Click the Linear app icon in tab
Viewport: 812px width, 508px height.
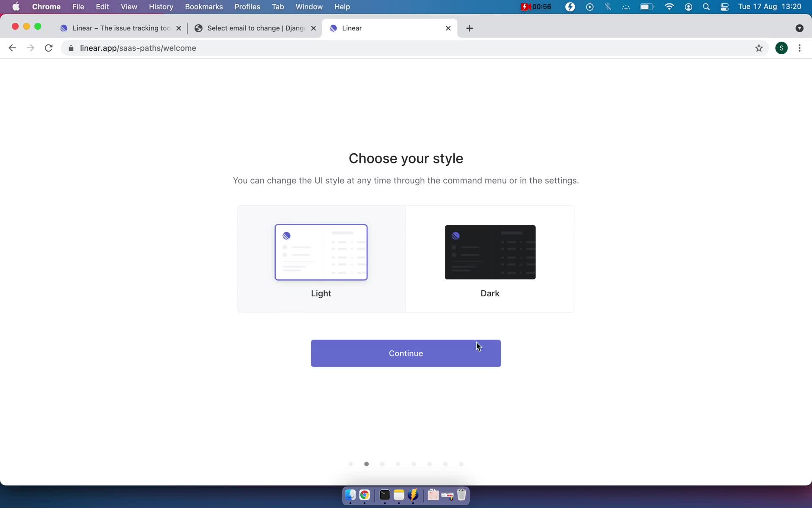(334, 28)
